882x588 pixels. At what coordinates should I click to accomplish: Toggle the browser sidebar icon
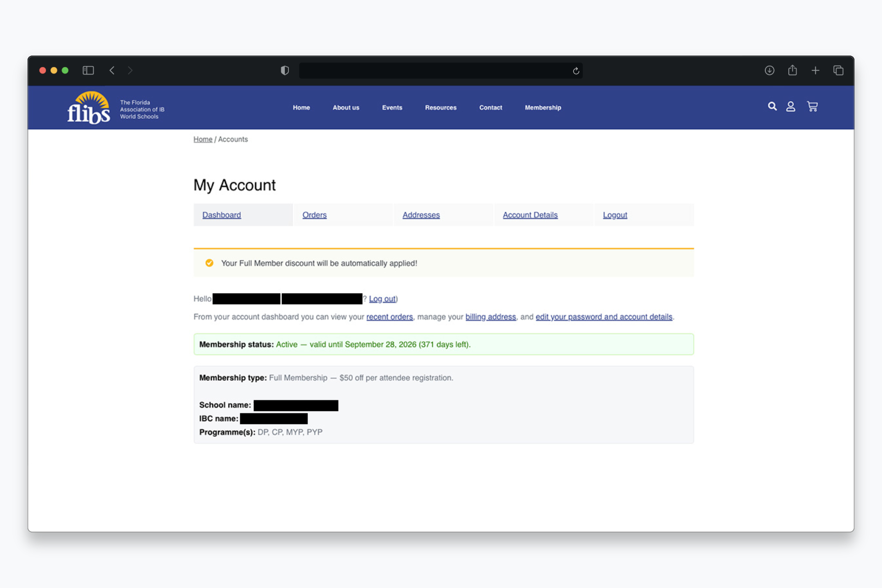coord(88,70)
